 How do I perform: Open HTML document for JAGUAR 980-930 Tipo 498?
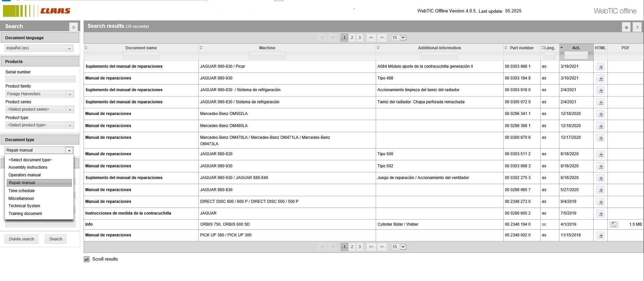(600, 78)
